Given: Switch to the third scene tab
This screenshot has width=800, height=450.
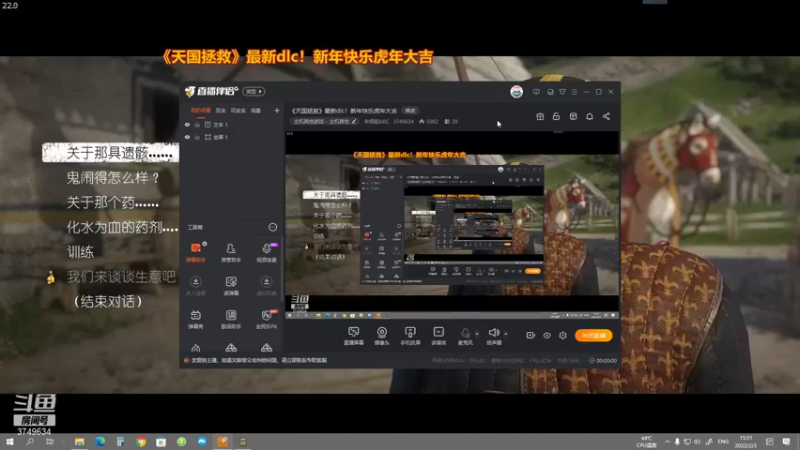Looking at the screenshot, I should (x=238, y=110).
